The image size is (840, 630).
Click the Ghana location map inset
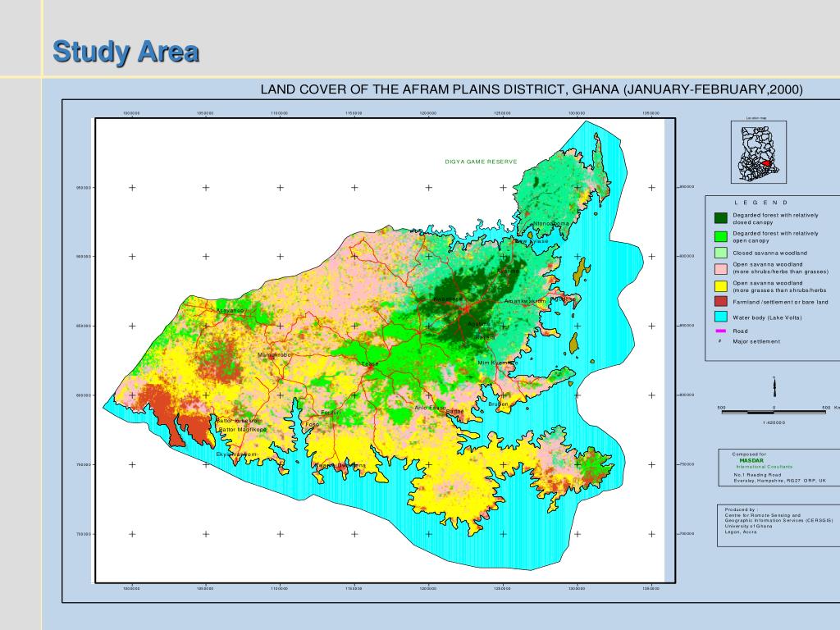point(759,152)
